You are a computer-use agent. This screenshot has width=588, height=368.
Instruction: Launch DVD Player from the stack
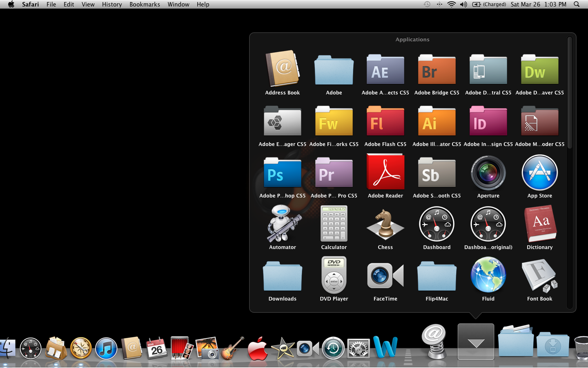[x=334, y=275]
